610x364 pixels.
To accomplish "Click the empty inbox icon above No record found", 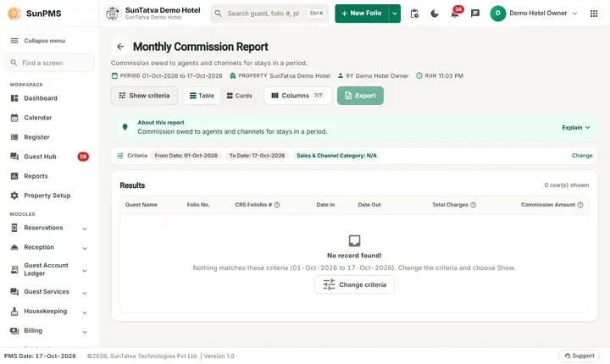I will pos(354,240).
